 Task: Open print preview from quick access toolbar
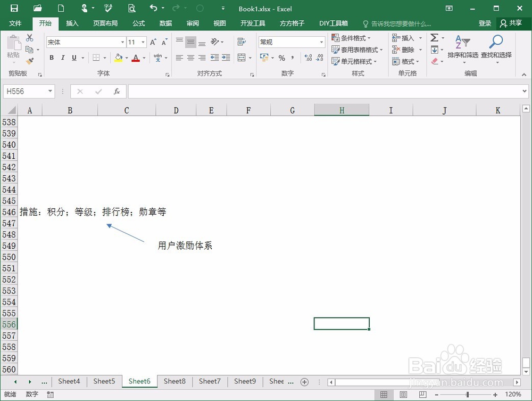(131, 8)
